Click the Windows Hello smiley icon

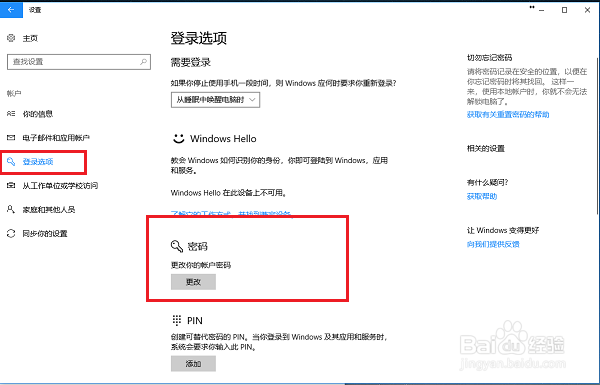tap(178, 139)
